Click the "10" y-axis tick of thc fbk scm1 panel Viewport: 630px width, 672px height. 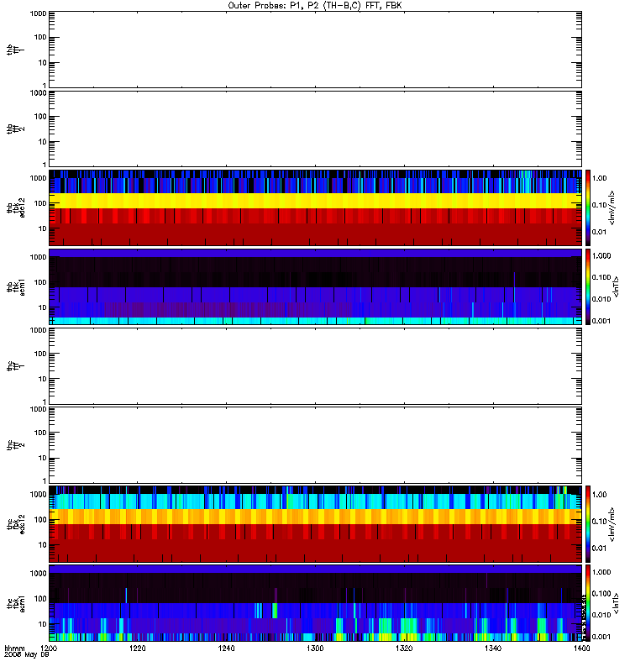click(42, 624)
